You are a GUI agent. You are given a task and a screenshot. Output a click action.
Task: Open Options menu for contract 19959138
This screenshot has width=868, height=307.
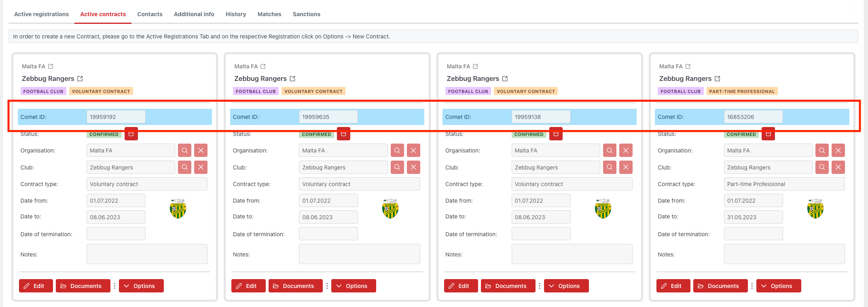(566, 286)
